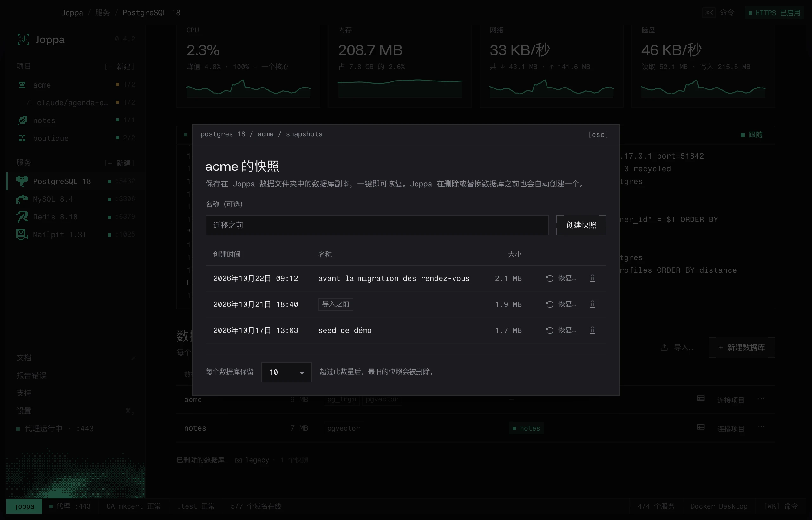Click trash icon for 导入之前 snapshot

(x=592, y=304)
